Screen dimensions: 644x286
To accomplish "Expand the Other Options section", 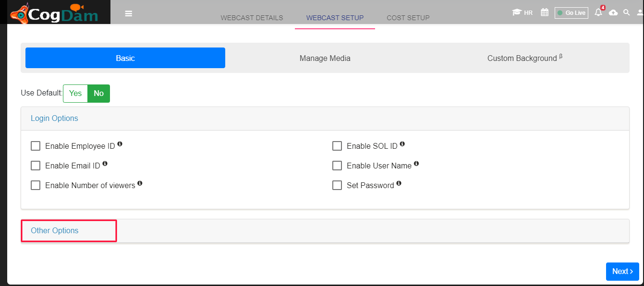I will [55, 231].
